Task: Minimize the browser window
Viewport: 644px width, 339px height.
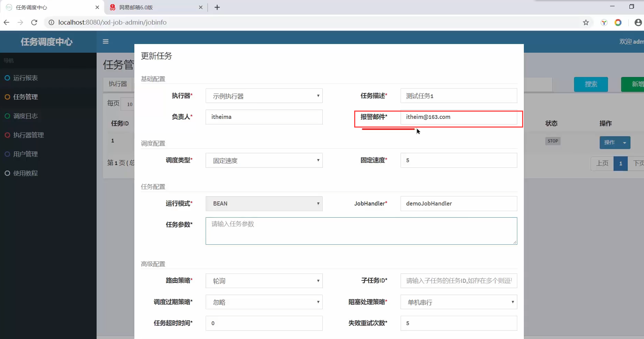Action: pyautogui.click(x=612, y=7)
